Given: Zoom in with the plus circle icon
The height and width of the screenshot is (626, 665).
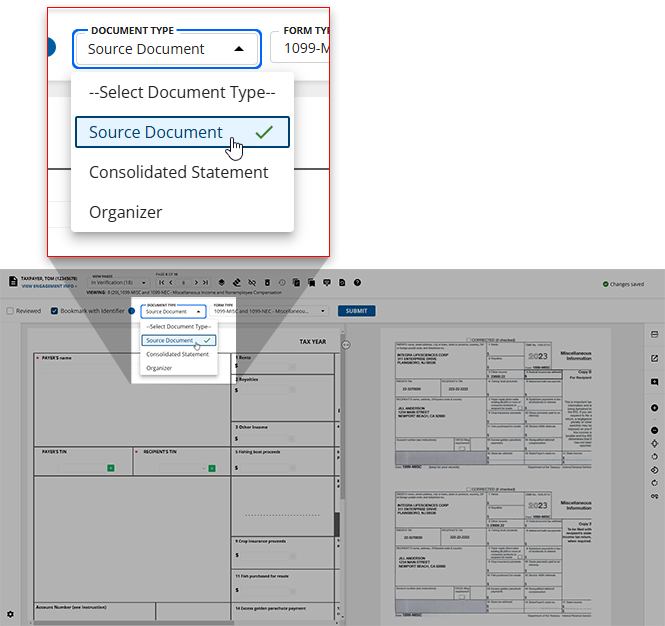Looking at the screenshot, I should click(654, 408).
